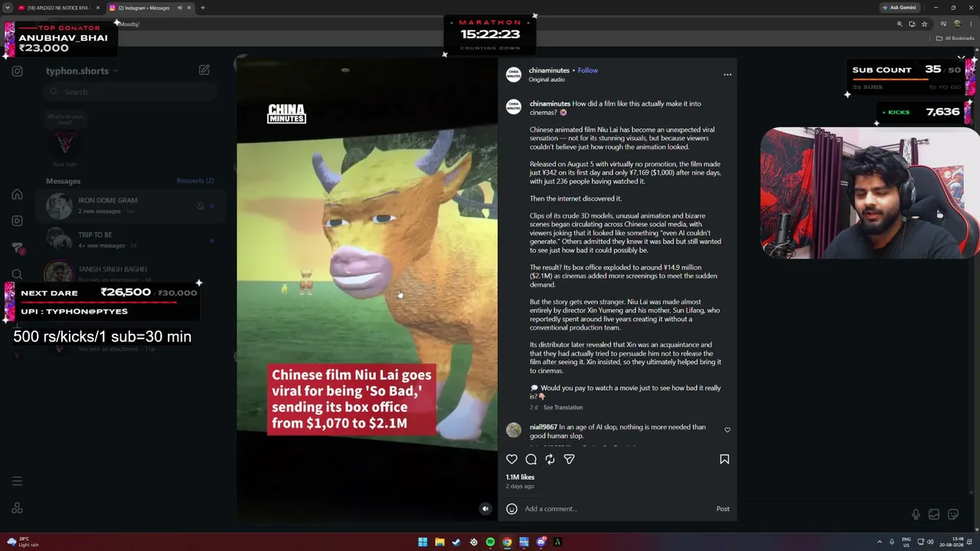The width and height of the screenshot is (980, 551).
Task: View the 1.1M likes list
Action: pyautogui.click(x=520, y=478)
